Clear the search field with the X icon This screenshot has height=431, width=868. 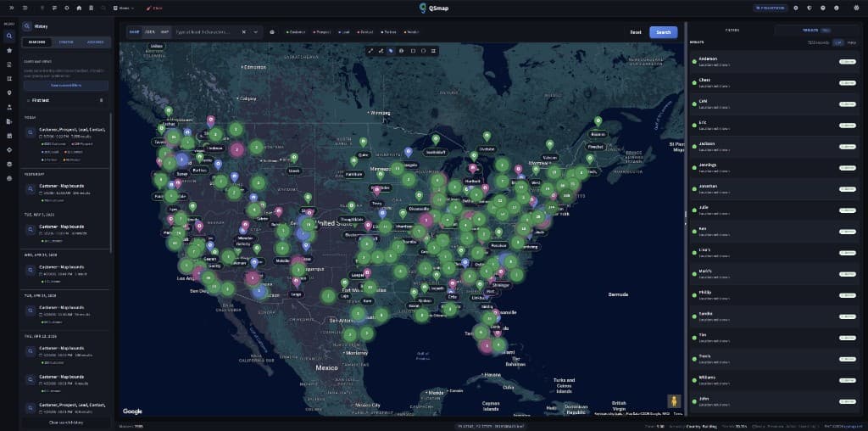click(x=243, y=32)
